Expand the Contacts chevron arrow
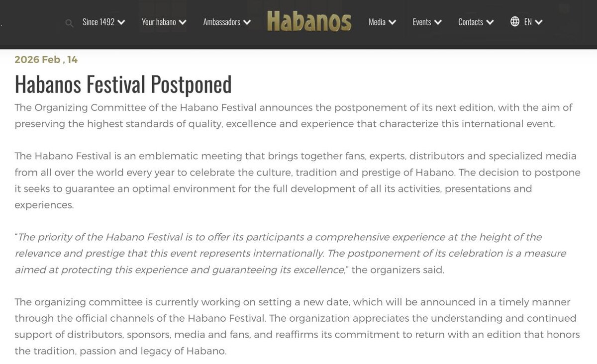Viewport: 597px width, 364px height. [490, 22]
